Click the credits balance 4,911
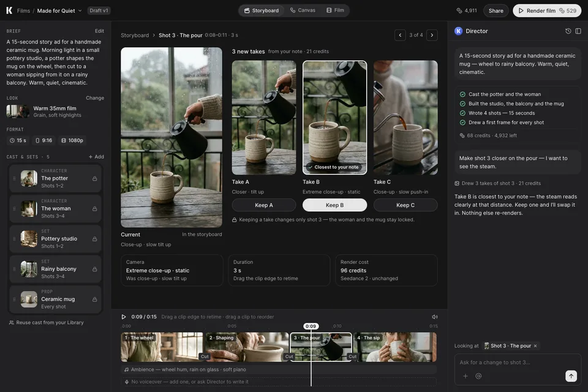The width and height of the screenshot is (588, 392). point(467,10)
